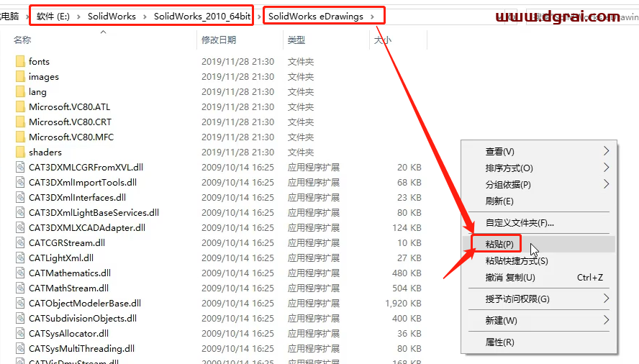Viewport: 639px width, 364px height.
Task: Click SolidWorks eDrawings breadcrumb
Action: [x=315, y=17]
